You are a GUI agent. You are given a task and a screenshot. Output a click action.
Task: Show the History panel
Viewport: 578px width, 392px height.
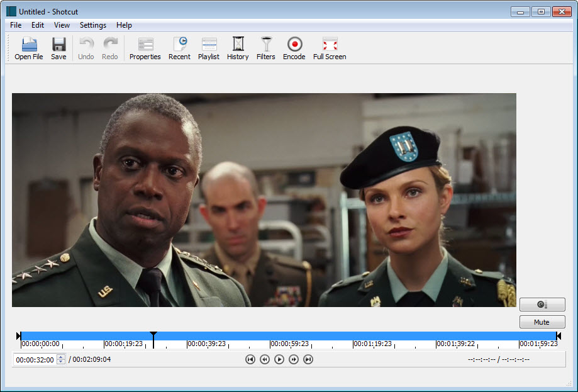[238, 48]
